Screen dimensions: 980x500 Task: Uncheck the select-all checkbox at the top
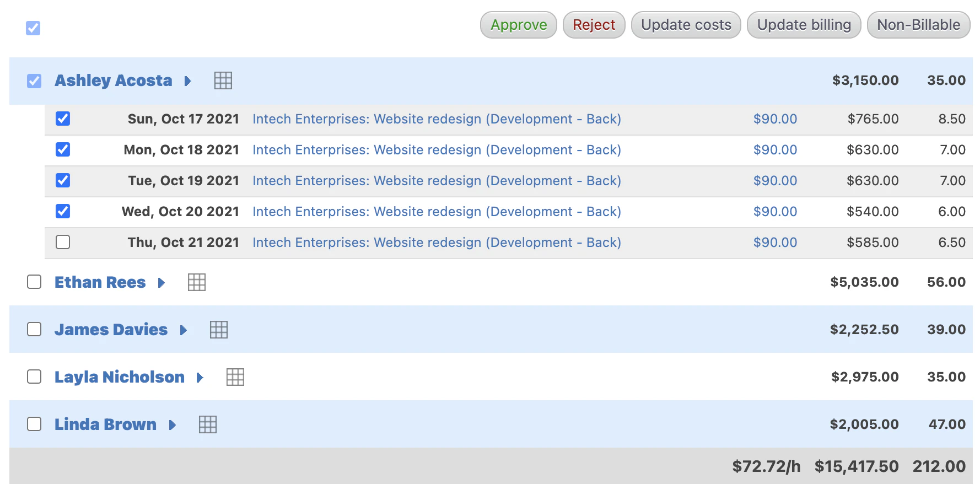(33, 28)
